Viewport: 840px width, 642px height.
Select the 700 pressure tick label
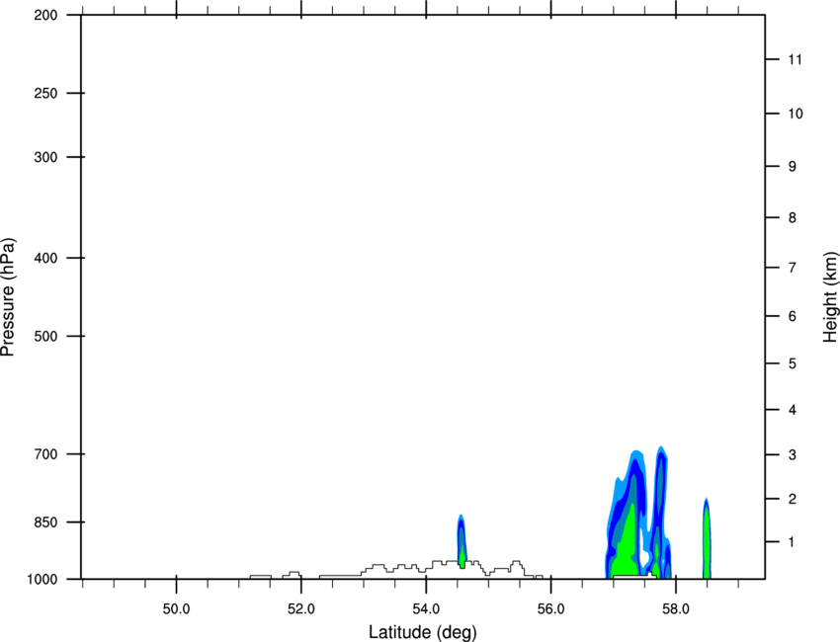click(x=45, y=454)
